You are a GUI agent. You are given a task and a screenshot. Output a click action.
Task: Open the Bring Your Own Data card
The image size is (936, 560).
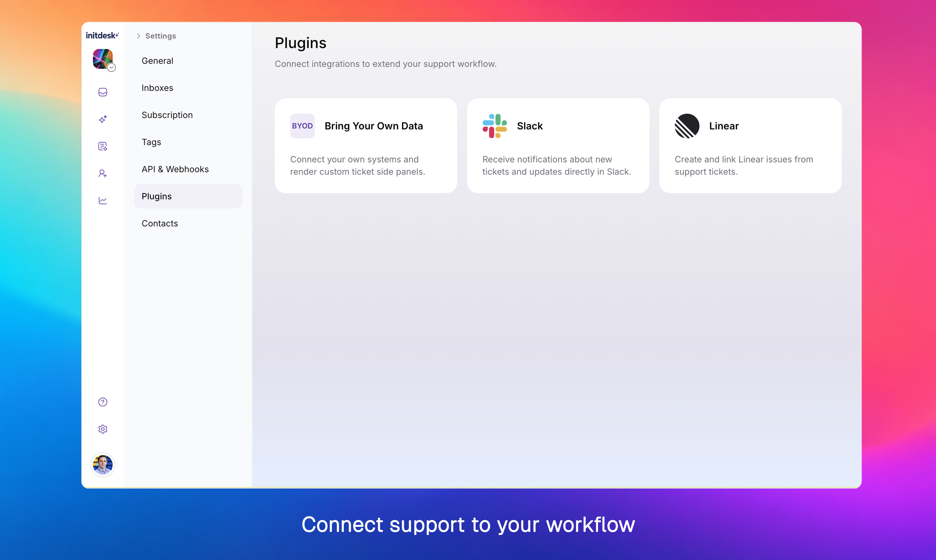coord(366,146)
